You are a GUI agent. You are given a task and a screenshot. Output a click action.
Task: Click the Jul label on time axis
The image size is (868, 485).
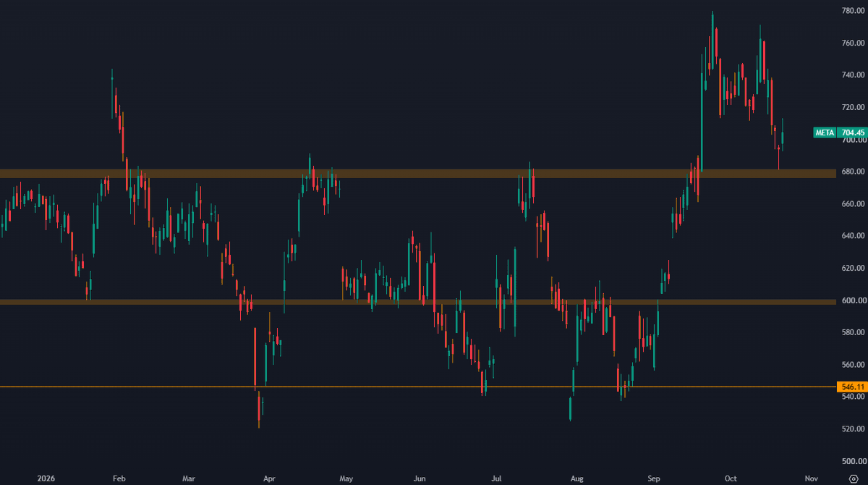pyautogui.click(x=497, y=478)
